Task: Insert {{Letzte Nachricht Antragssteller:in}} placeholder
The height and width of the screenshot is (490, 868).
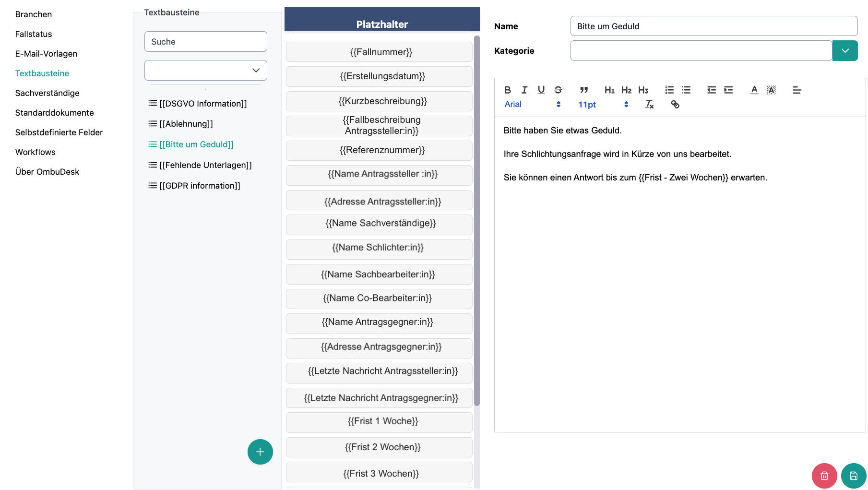Action: (379, 373)
